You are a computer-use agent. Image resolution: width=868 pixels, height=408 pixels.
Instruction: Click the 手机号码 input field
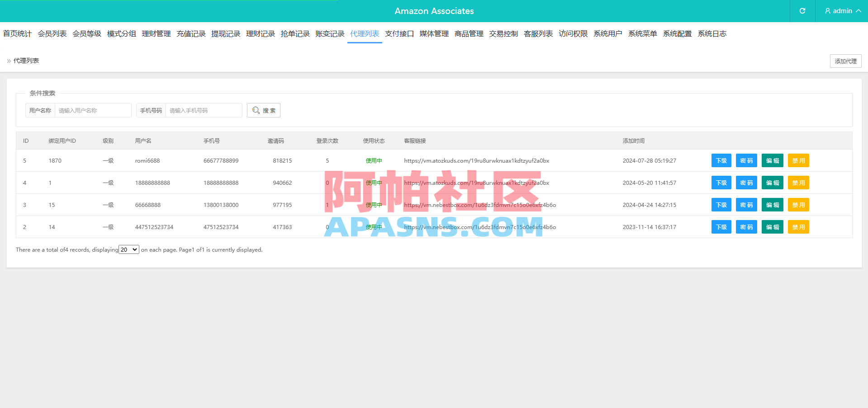pyautogui.click(x=204, y=110)
